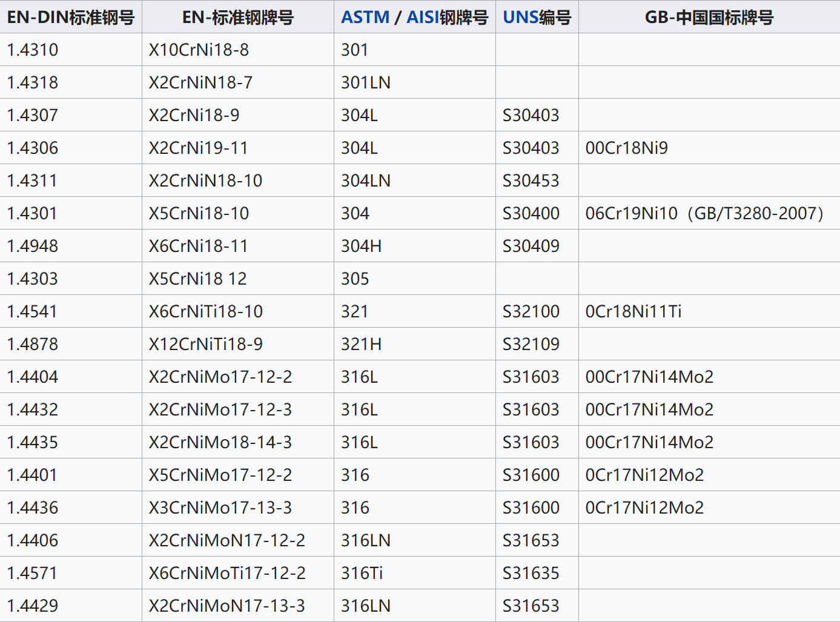Select the S32109 UNS code cell
The height and width of the screenshot is (622, 840).
click(531, 344)
